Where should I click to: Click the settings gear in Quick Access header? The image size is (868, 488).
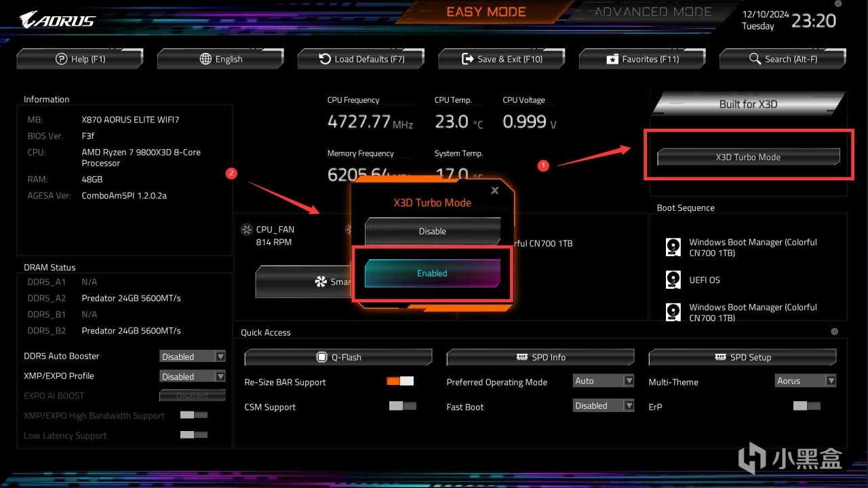[834, 331]
